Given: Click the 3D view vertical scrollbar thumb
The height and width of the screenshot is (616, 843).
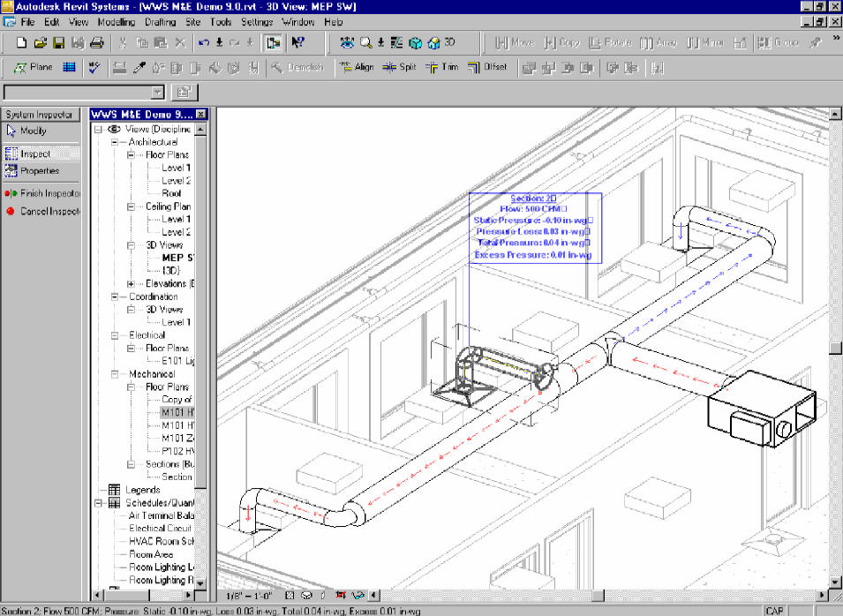Looking at the screenshot, I should point(835,349).
